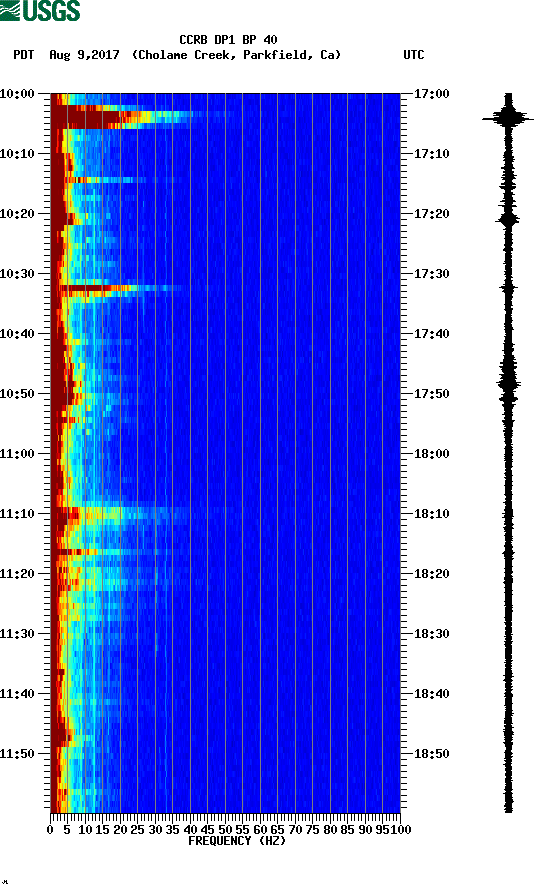Click the '11:40' PDT time label
The image size is (552, 893).
[17, 693]
